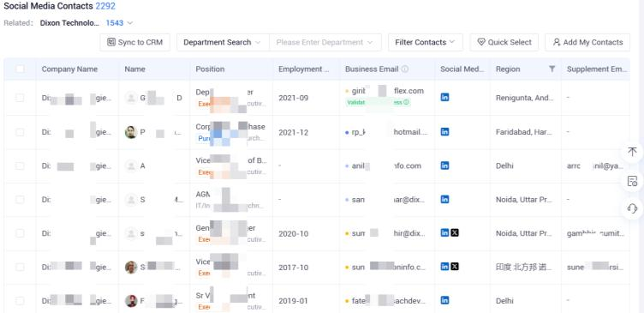This screenshot has width=644, height=313.
Task: Click the 2020-10 employment date cell
Action: [293, 233]
